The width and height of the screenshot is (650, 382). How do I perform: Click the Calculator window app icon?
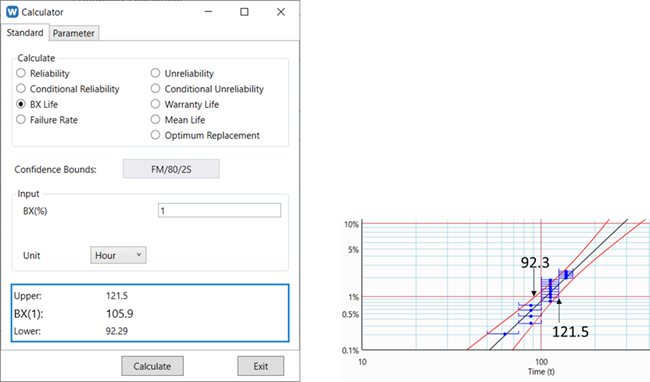12,12
